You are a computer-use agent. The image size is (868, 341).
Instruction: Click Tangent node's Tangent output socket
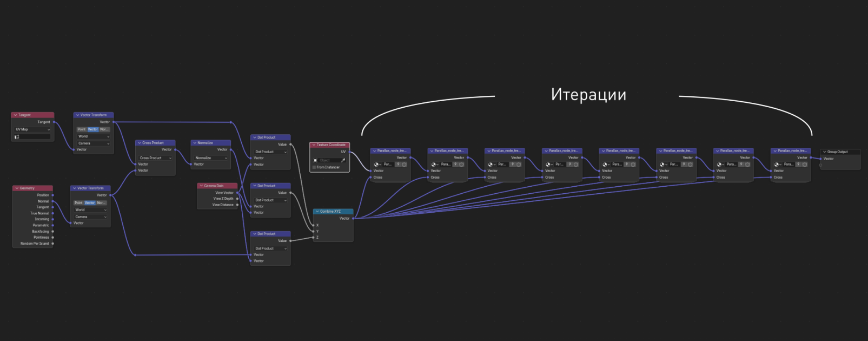[54, 122]
